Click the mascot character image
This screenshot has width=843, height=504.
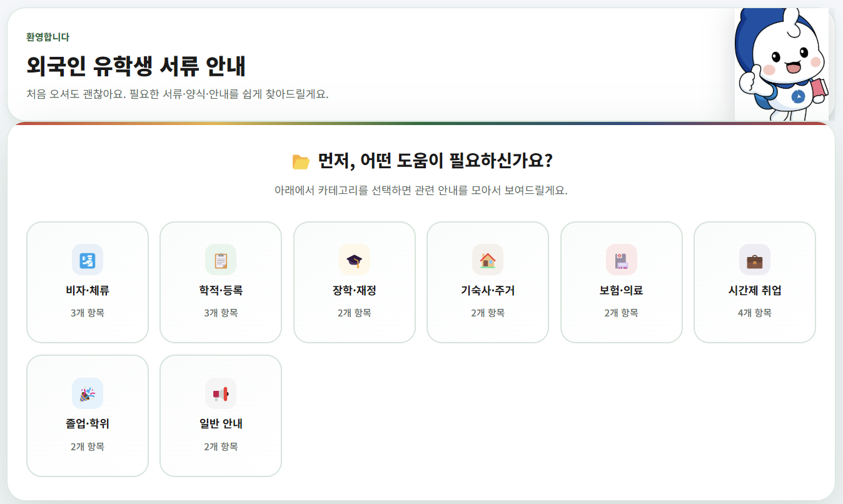[781, 63]
